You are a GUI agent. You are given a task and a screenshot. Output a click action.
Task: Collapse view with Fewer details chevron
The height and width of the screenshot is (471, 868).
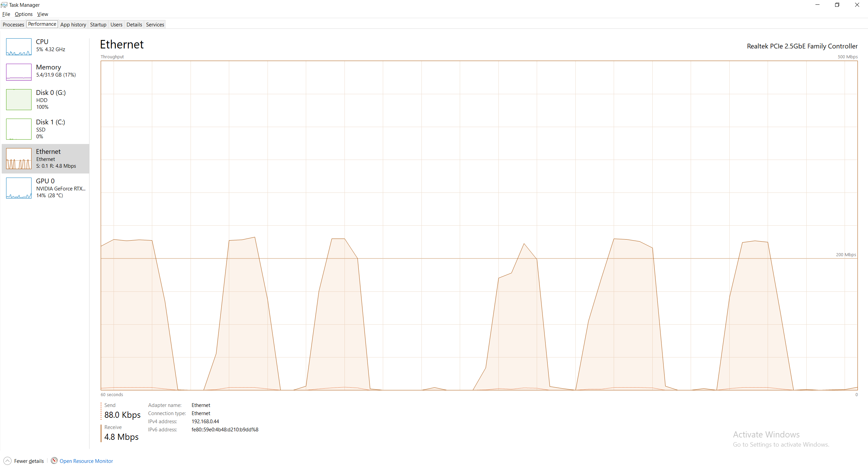point(7,461)
